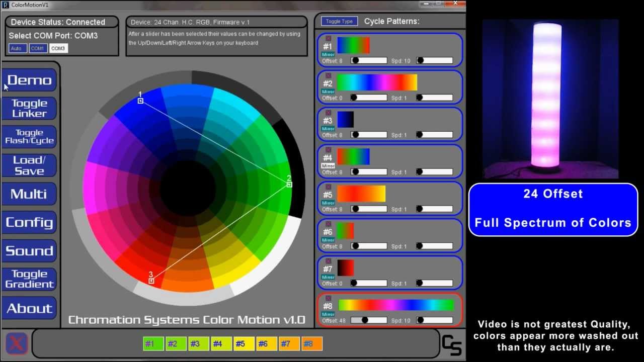This screenshot has width=644, height=362.
Task: Click the small X icon on pattern #1
Action: [328, 38]
